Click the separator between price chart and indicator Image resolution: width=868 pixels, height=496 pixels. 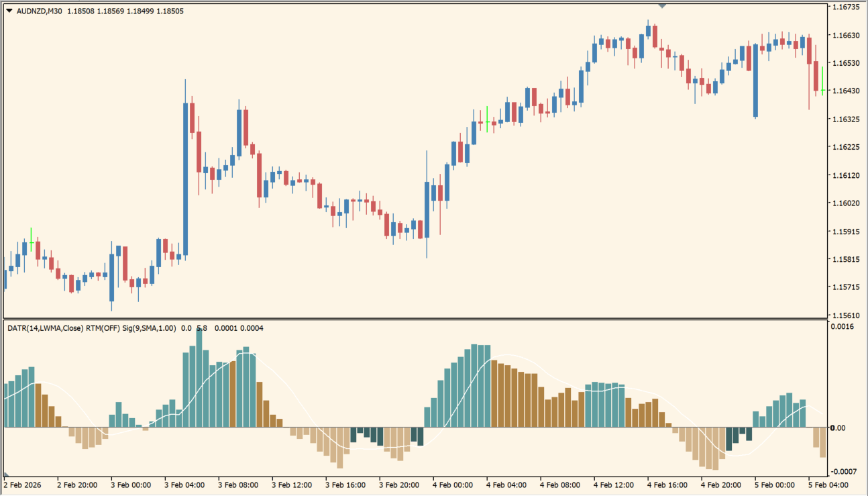pos(416,319)
